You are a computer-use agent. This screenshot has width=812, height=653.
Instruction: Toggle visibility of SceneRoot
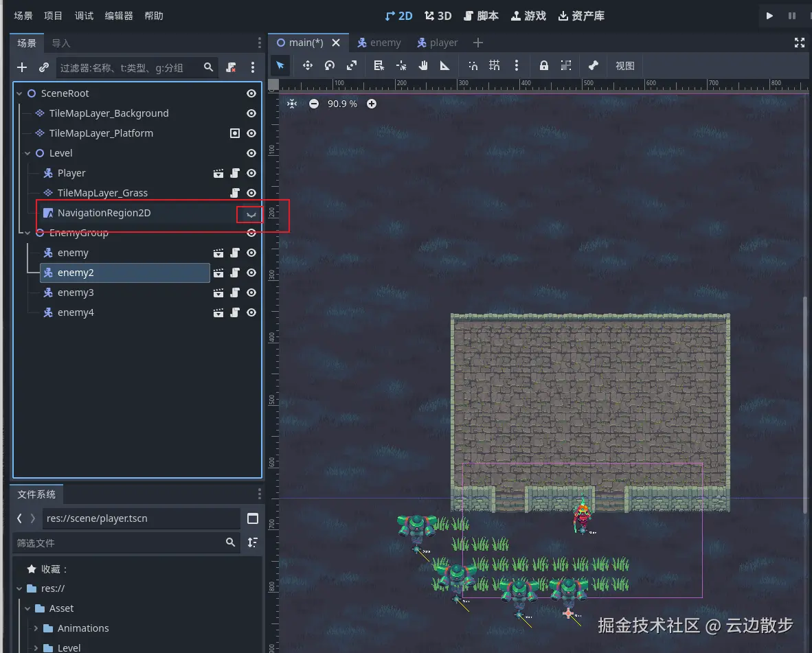point(251,93)
